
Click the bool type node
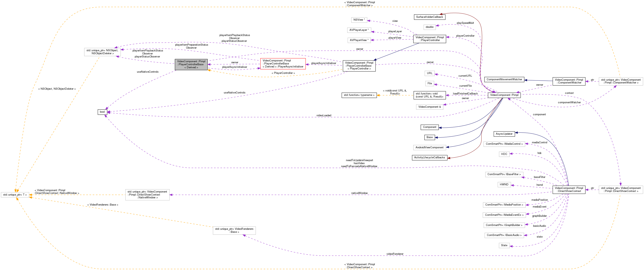(x=102, y=112)
